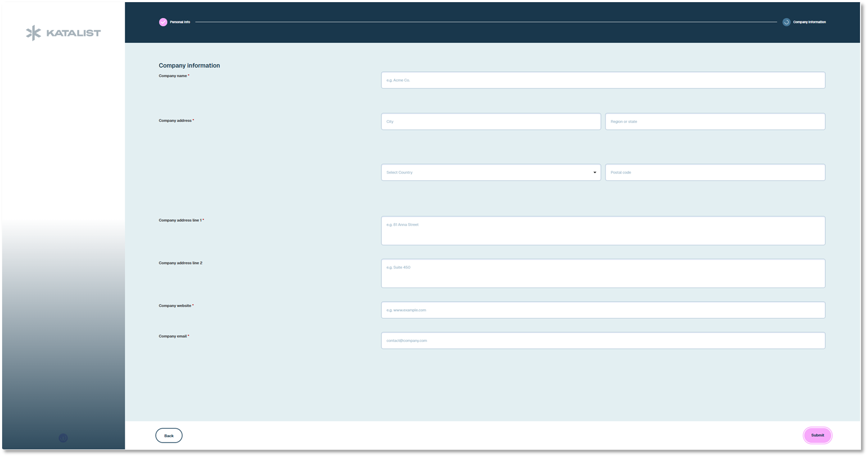Click the pink checkmark Personal Info icon
This screenshot has height=457, width=868.
point(163,22)
